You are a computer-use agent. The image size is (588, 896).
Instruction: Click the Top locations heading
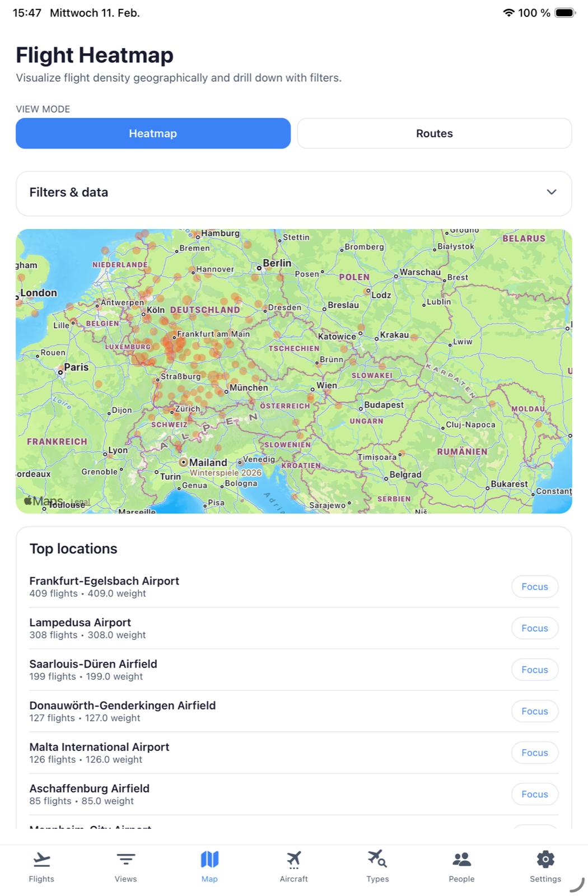pos(73,548)
